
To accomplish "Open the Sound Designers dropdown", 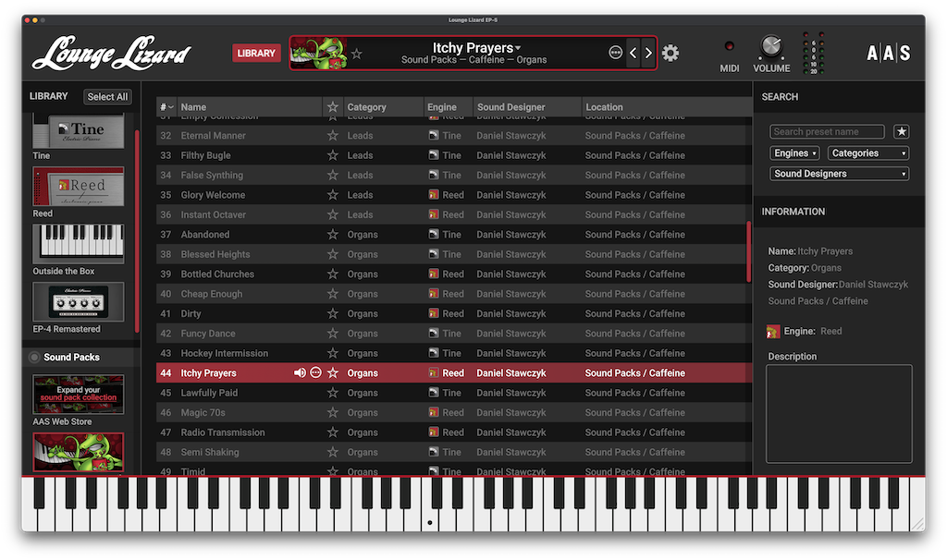I will (840, 174).
